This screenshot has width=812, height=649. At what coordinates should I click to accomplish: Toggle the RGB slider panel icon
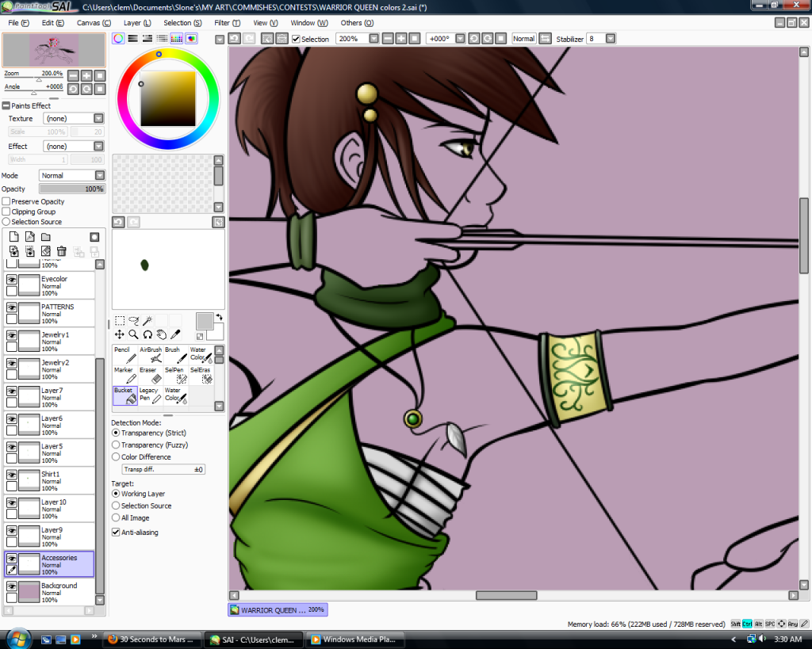pyautogui.click(x=133, y=38)
